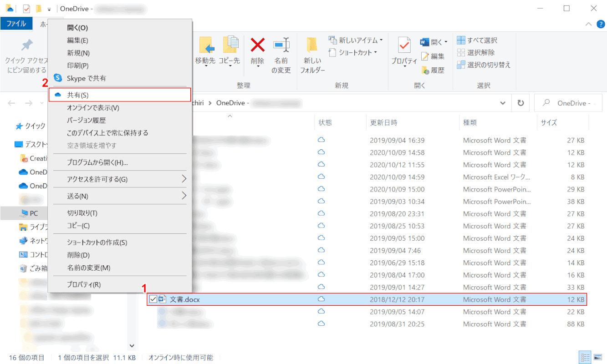The width and height of the screenshot is (607, 364).
Task: Choose 編集(E) in the context menu
Action: point(77,40)
